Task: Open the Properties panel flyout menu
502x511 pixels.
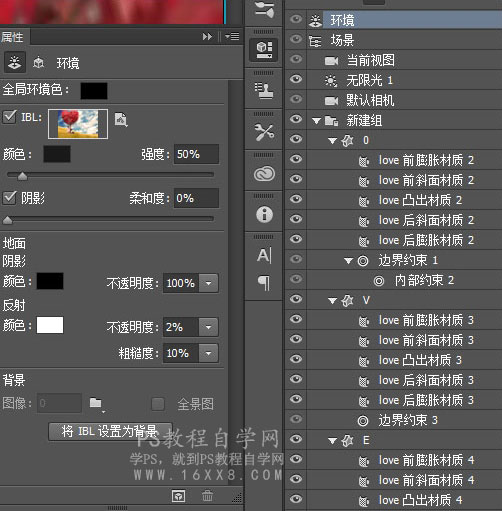Action: tap(232, 36)
